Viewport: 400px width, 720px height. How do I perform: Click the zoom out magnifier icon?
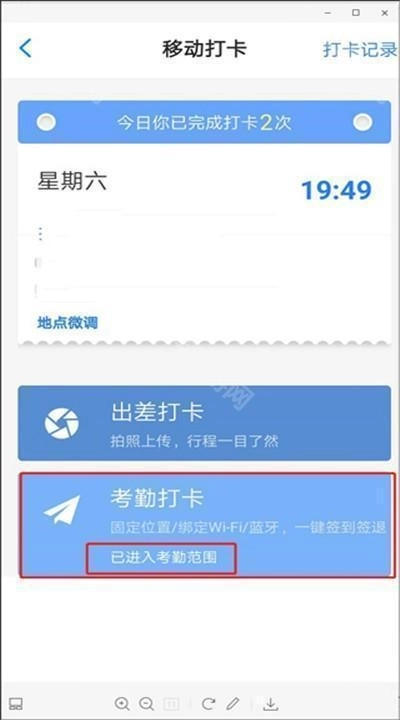click(x=146, y=703)
